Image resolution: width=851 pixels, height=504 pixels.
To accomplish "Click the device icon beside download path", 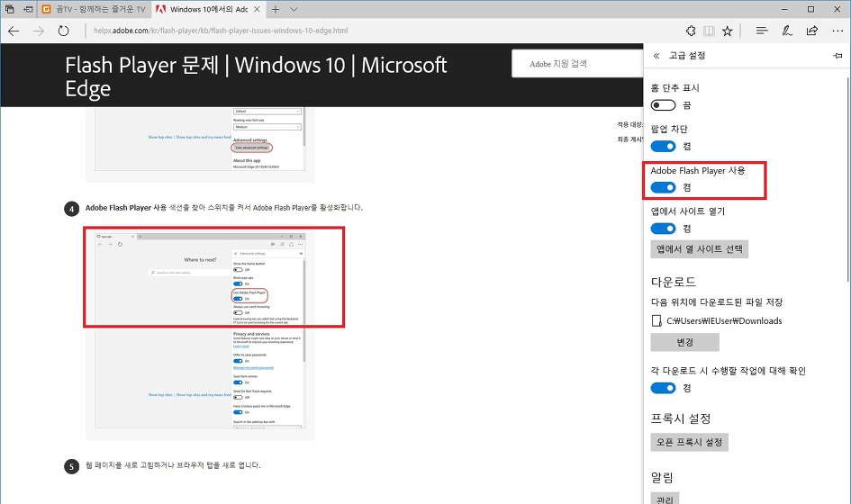I will tap(656, 321).
